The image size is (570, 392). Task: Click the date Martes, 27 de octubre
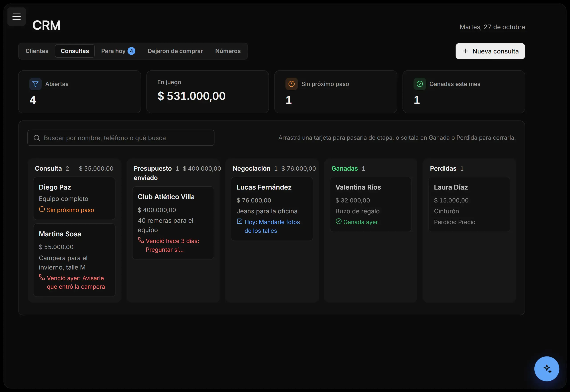click(492, 27)
